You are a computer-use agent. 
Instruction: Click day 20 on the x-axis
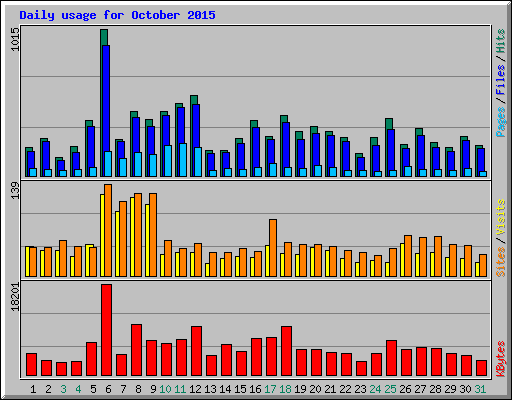(315, 389)
